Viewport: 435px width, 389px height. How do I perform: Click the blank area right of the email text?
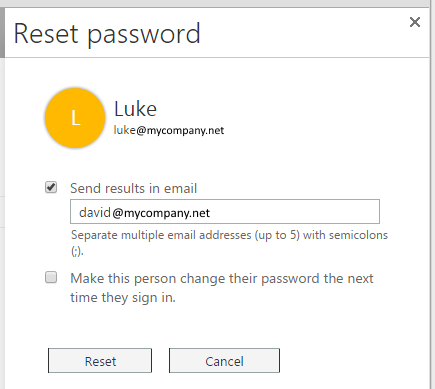(x=294, y=212)
